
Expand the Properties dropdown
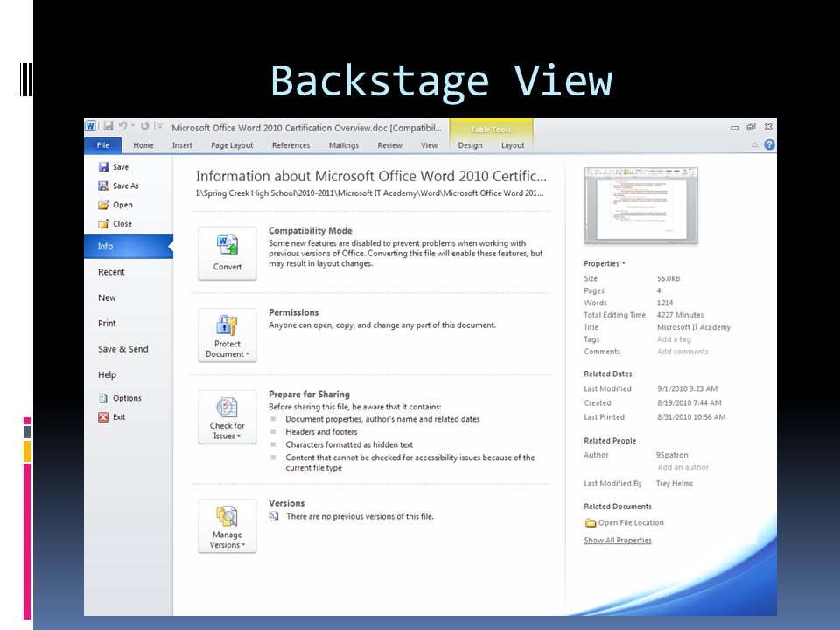[605, 263]
